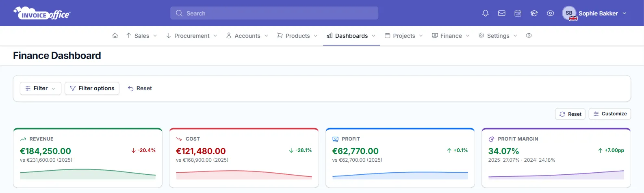Open the notifications bell icon
Viewport: 644px width, 193px height.
tap(485, 13)
